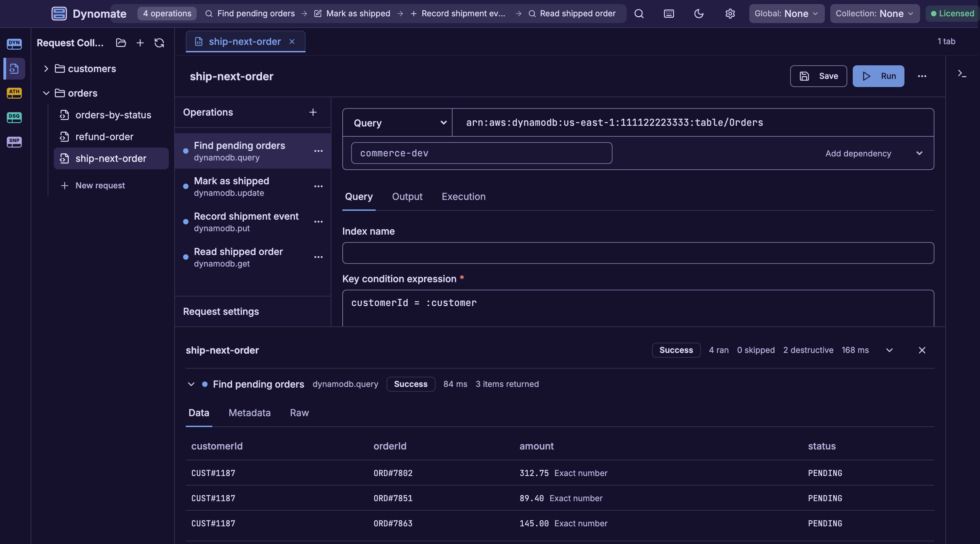Open the DYN DynamoDB sidebar icon
980x544 pixels.
tap(14, 44)
